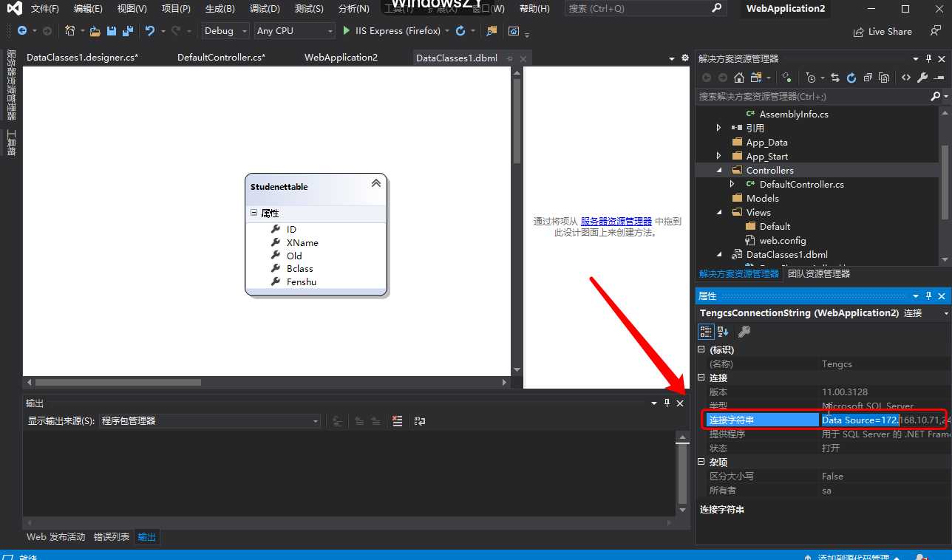Click the Live Share button
The width and height of the screenshot is (952, 560).
point(883,32)
